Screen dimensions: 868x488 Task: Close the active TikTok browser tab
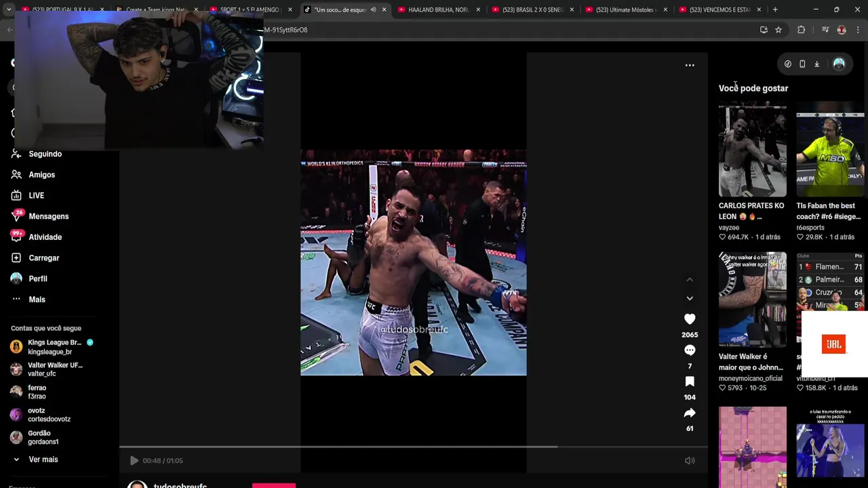coord(384,10)
